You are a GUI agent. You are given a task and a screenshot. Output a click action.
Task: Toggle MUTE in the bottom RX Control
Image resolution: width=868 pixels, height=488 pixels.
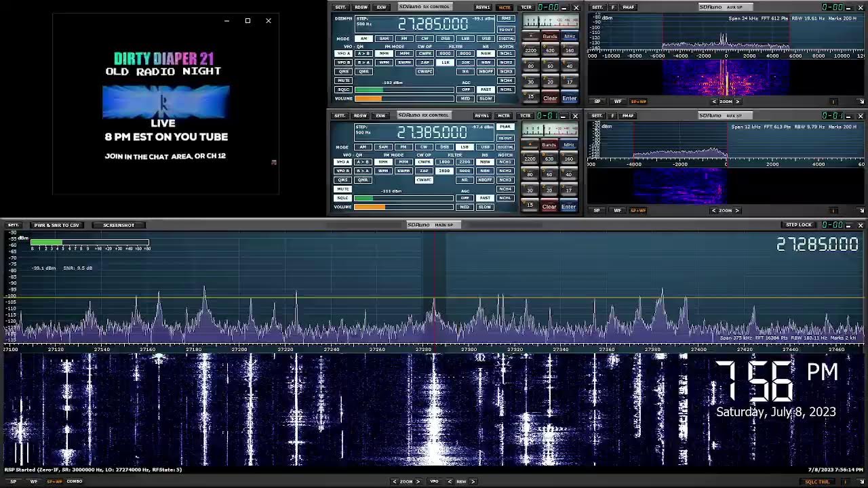pyautogui.click(x=342, y=188)
